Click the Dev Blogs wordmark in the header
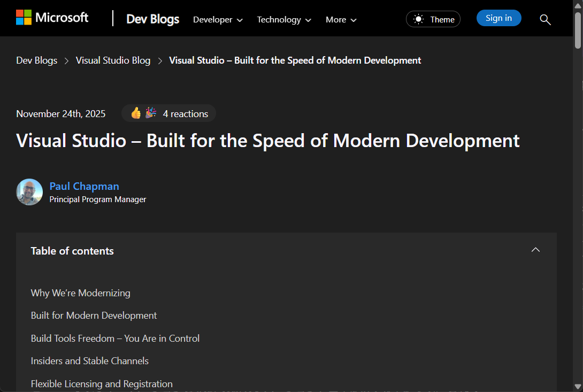 152,19
